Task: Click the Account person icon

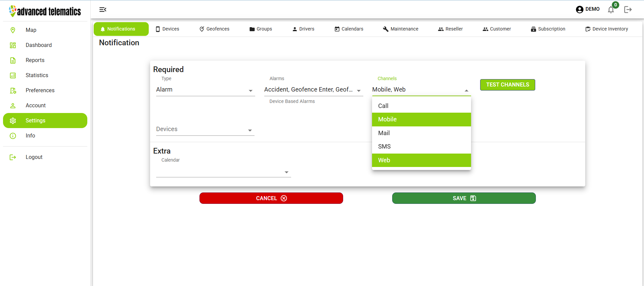Action: point(13,106)
